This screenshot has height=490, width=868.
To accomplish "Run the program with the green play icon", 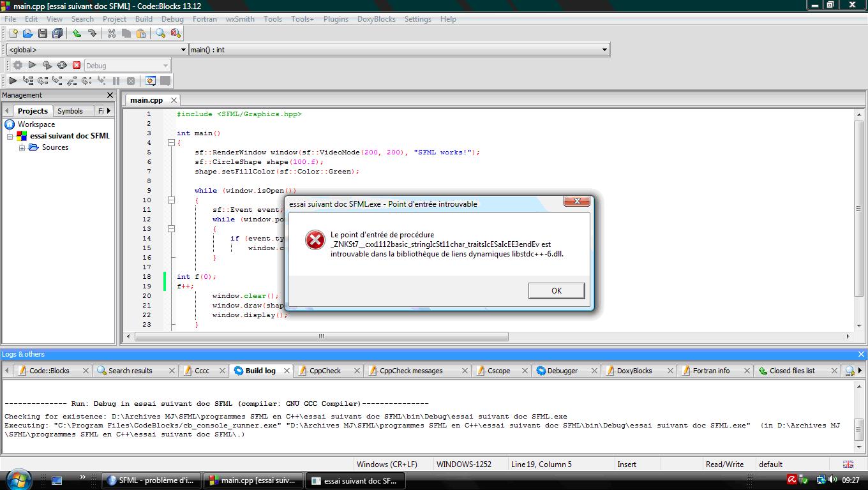I will click(x=32, y=65).
